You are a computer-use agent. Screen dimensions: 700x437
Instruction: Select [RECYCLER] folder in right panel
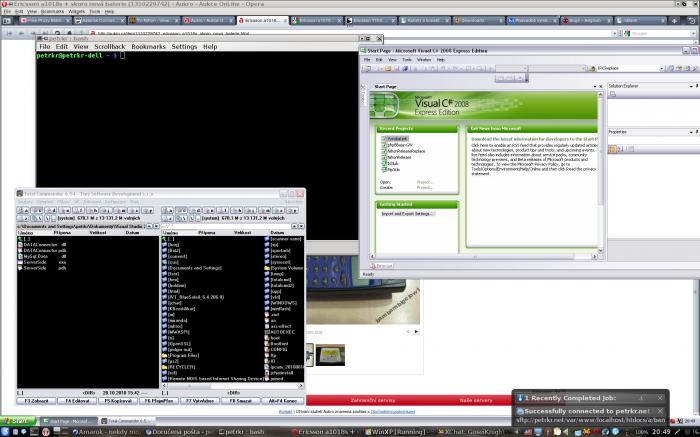tap(179, 367)
